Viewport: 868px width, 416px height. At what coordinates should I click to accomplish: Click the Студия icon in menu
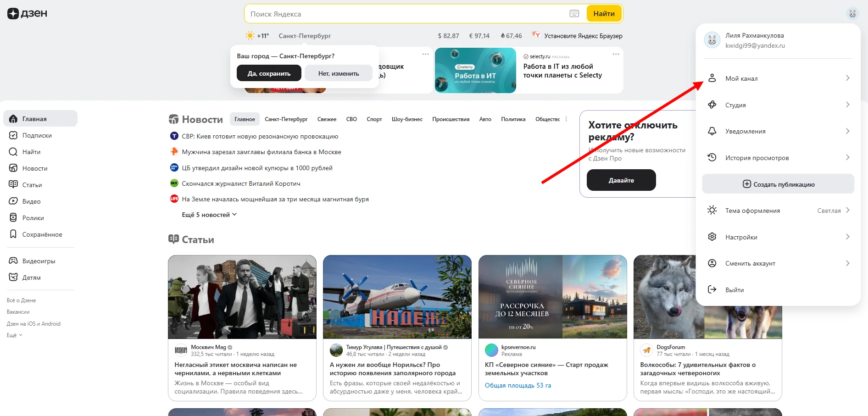point(712,105)
